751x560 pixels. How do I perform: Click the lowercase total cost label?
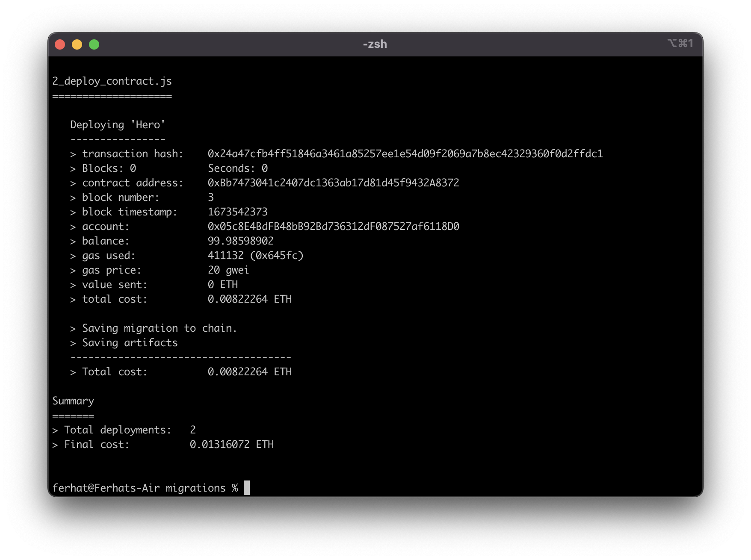click(115, 299)
